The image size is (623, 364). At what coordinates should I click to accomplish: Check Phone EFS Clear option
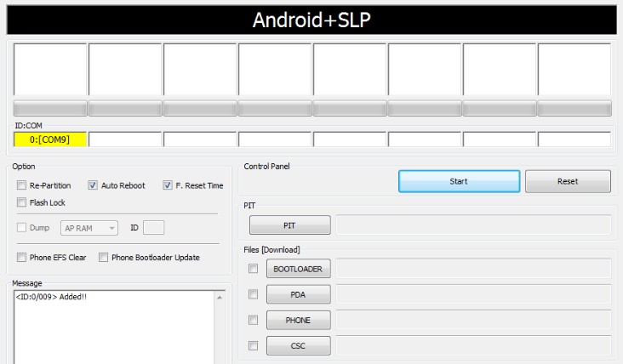pyautogui.click(x=21, y=257)
